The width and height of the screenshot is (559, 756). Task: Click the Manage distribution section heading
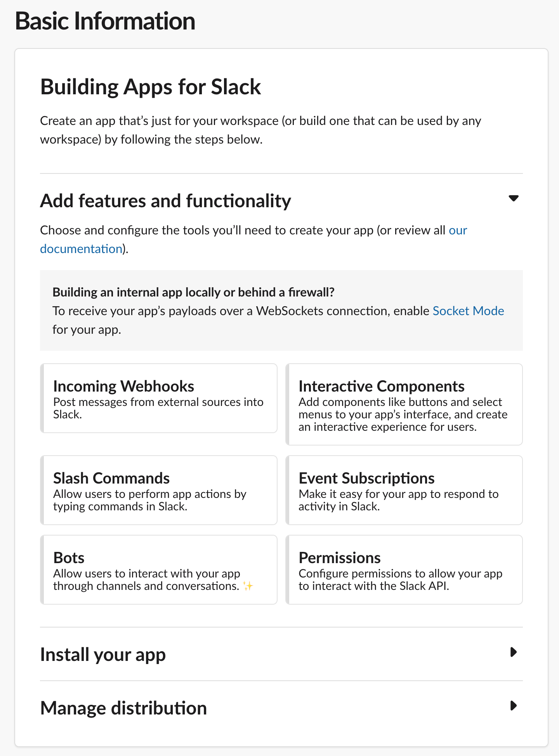coord(123,708)
